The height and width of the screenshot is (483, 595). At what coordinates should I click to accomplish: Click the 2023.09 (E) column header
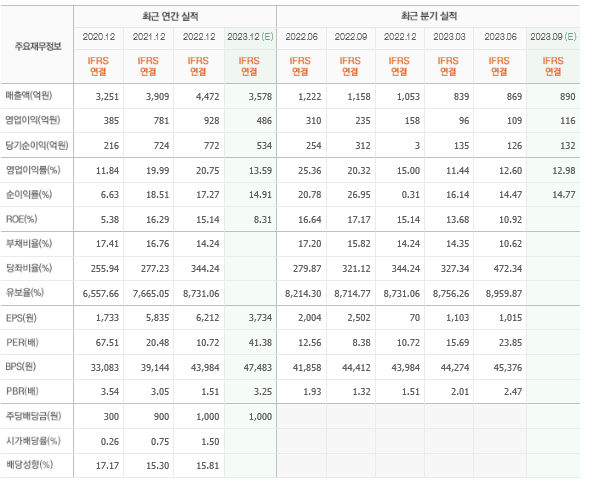pyautogui.click(x=553, y=37)
